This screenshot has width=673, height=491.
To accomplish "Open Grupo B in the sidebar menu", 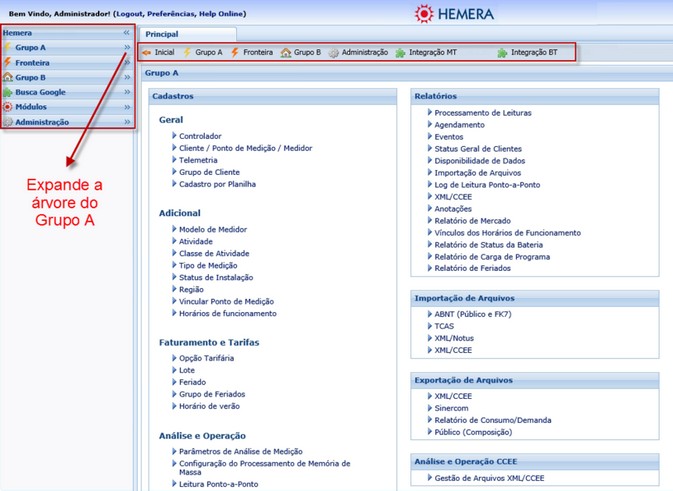I will click(x=31, y=77).
